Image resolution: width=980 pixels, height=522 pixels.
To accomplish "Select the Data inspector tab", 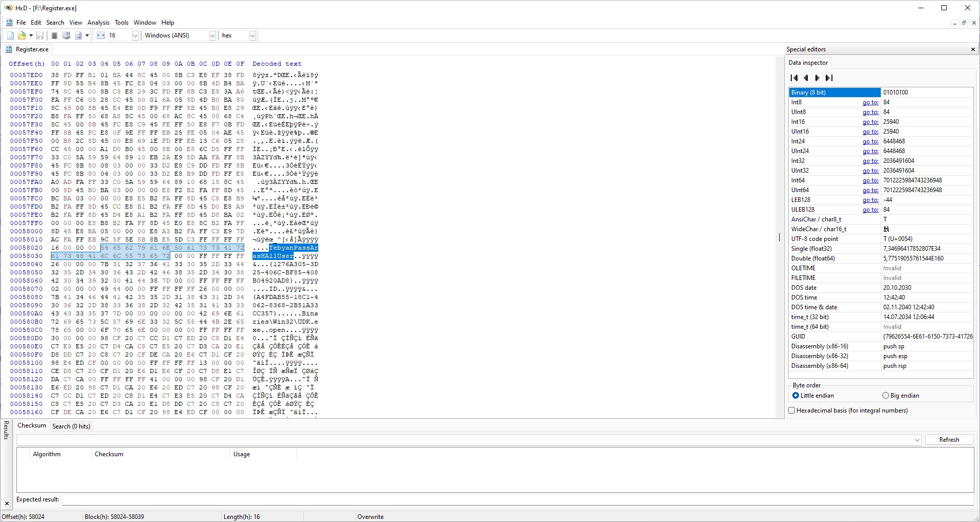I will click(x=808, y=63).
